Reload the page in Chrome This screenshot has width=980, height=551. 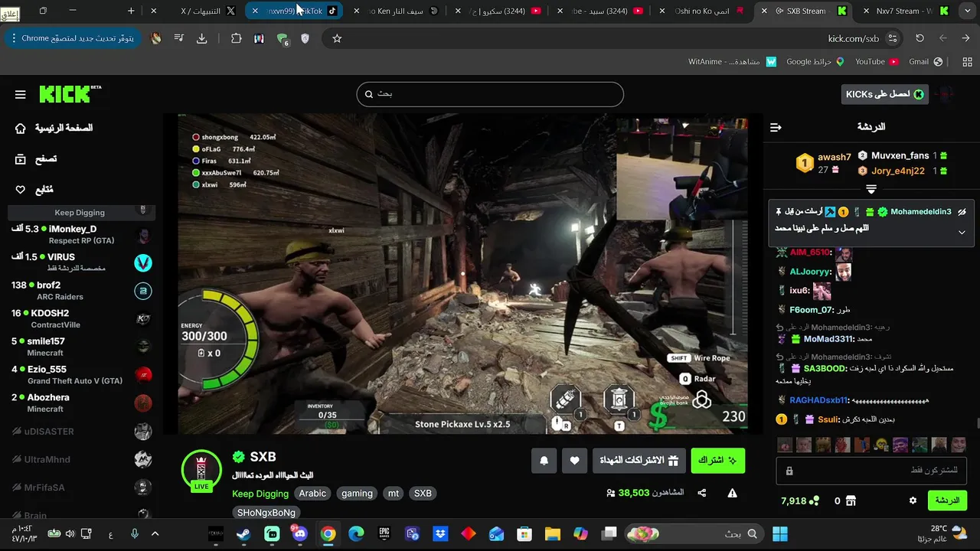(920, 38)
